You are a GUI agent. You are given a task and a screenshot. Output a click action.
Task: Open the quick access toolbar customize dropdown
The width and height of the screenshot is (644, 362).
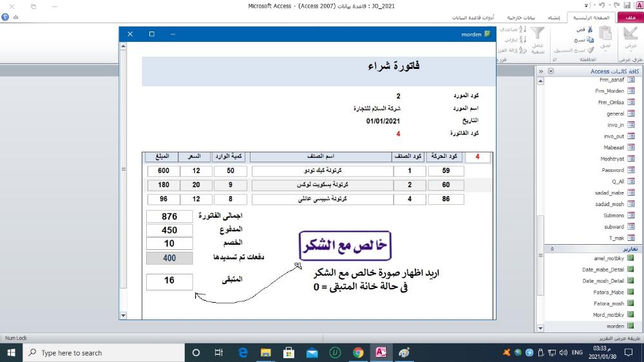[586, 6]
